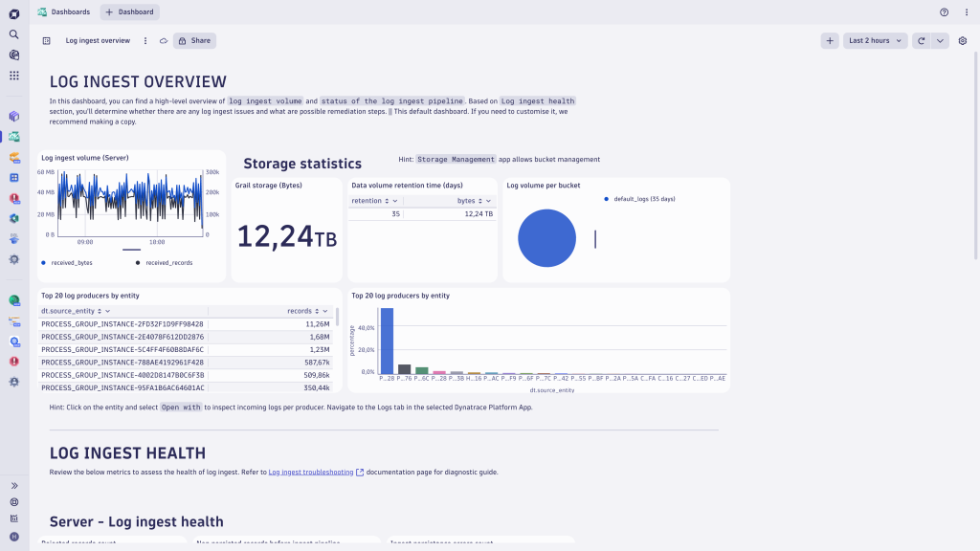
Task: Open the upper gear settings sidebar app
Action: click(x=13, y=259)
